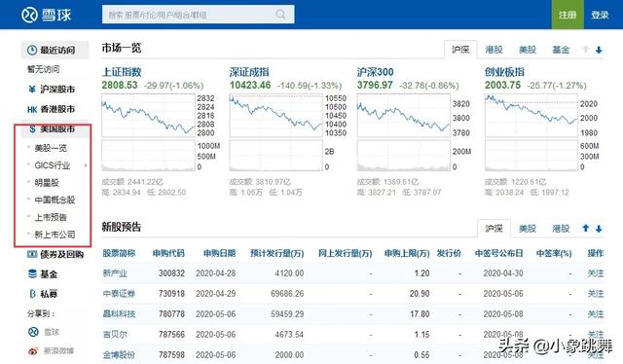
Task: Open stock 吉贝尔 link
Action: 115,334
